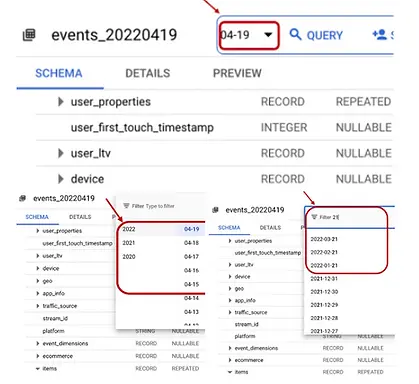The height and width of the screenshot is (384, 419).
Task: Expand user_properties in the enlarged schema
Action: (x=60, y=102)
